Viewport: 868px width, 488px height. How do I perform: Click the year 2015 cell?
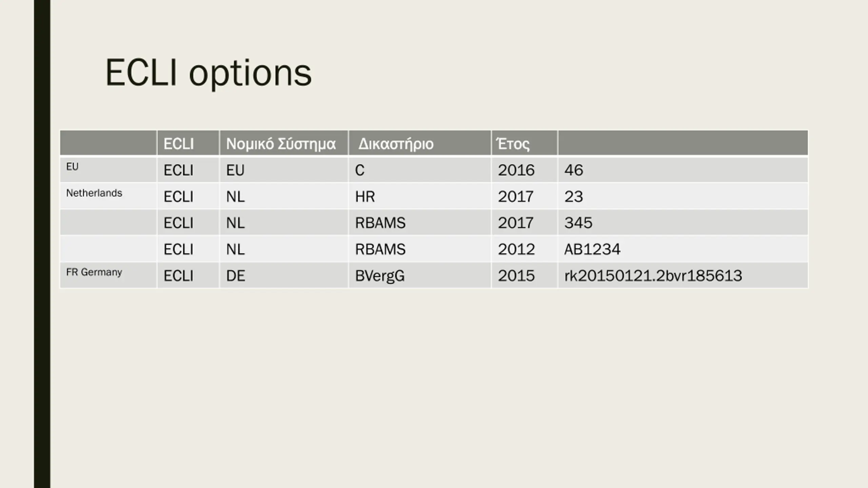pos(525,275)
